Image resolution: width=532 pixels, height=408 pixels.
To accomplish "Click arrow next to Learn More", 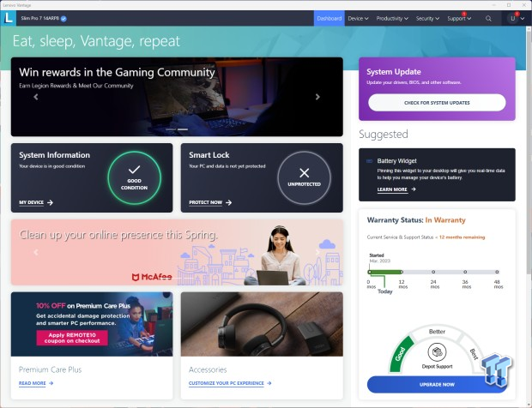I will [414, 189].
